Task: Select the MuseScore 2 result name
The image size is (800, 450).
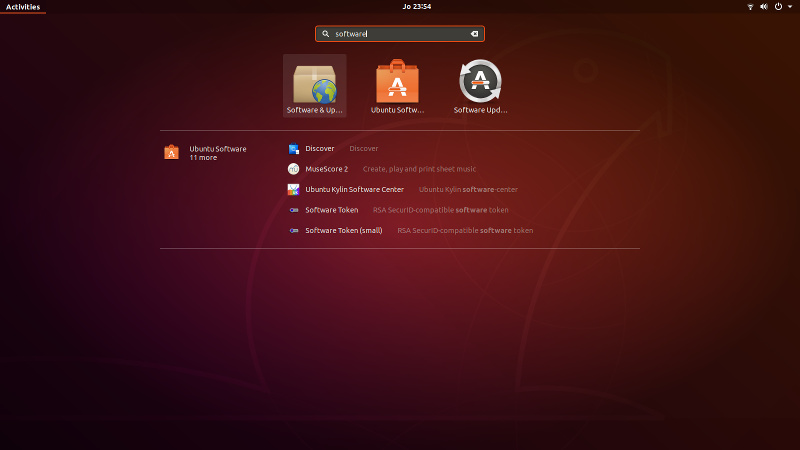Action: point(327,169)
